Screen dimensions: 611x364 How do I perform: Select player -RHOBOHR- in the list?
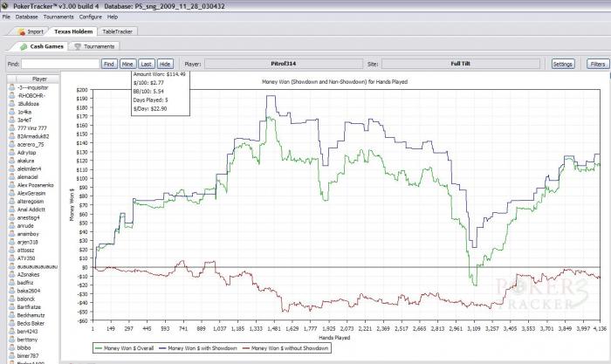click(31, 96)
